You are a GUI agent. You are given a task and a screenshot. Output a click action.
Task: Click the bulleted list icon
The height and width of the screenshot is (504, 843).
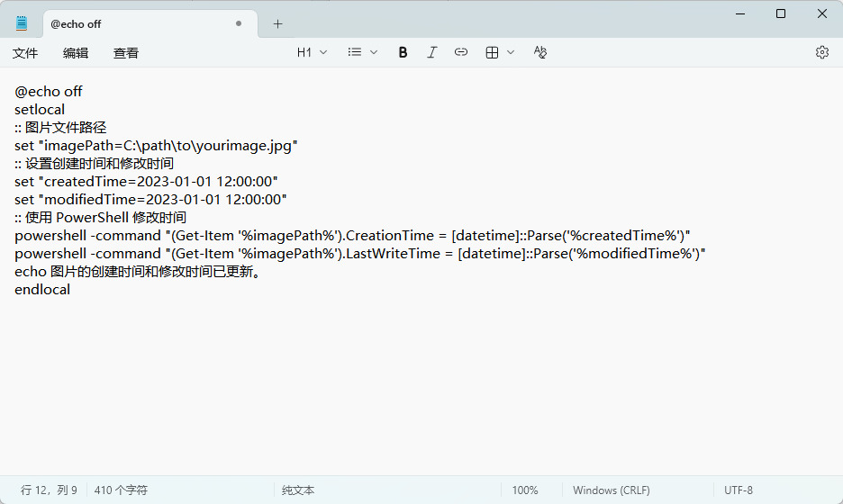tap(354, 52)
